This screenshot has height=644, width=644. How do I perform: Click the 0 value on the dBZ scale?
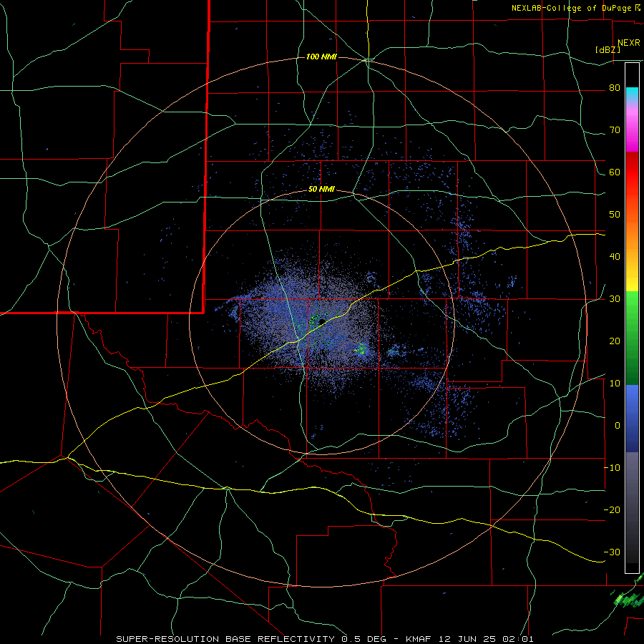[618, 426]
